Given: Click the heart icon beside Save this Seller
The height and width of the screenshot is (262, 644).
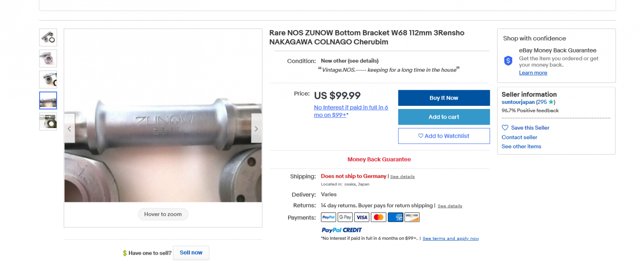Looking at the screenshot, I should coord(505,128).
